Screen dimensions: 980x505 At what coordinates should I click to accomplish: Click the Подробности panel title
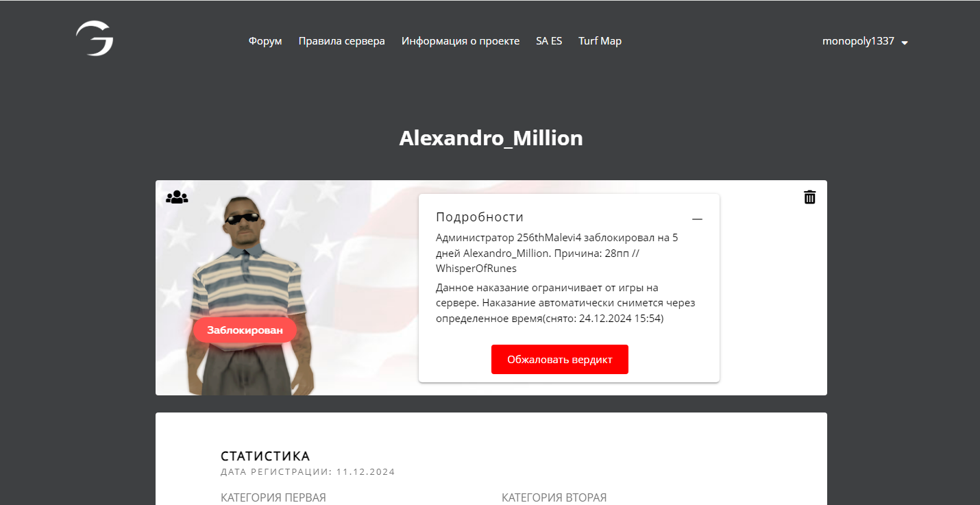[x=480, y=217]
